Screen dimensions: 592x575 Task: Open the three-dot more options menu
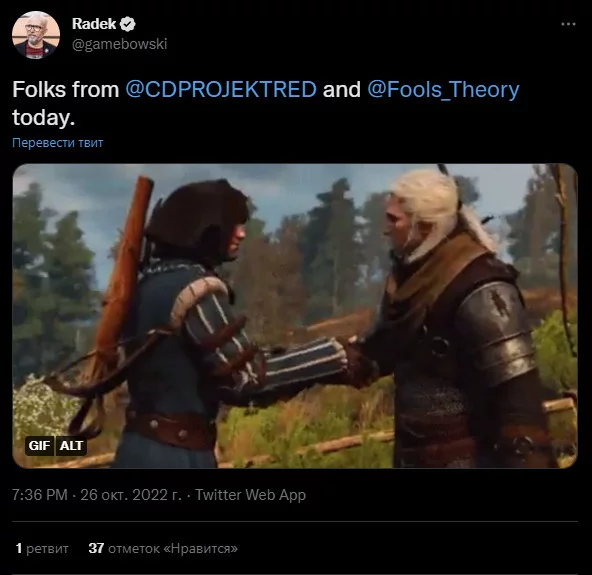click(568, 24)
